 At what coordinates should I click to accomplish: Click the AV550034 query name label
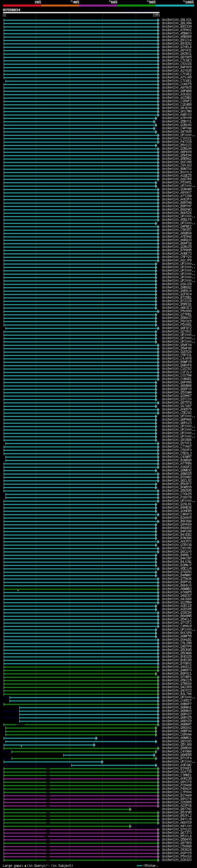(12, 10)
